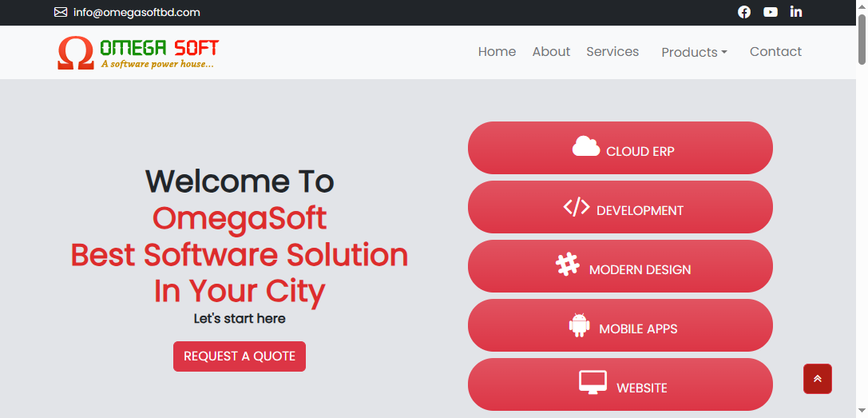Click the Android robot icon
The image size is (868, 418).
tap(579, 324)
